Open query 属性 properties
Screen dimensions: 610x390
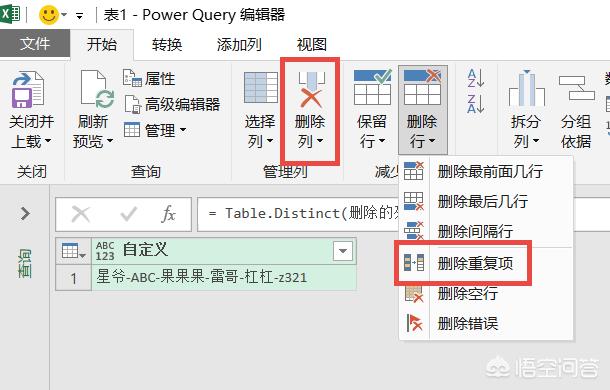tap(149, 78)
